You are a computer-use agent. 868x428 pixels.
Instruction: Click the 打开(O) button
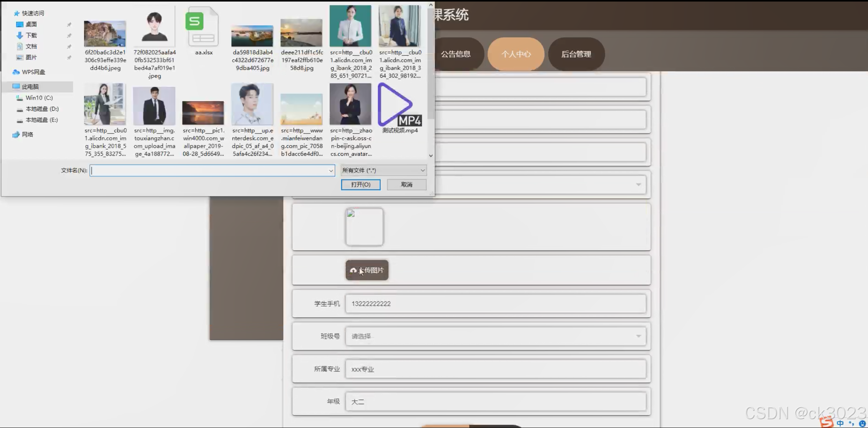pos(360,185)
